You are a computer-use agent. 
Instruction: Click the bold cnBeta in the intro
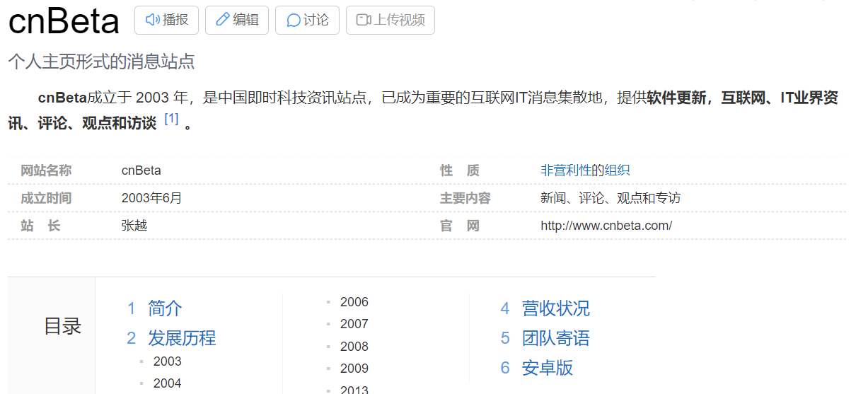(x=62, y=98)
